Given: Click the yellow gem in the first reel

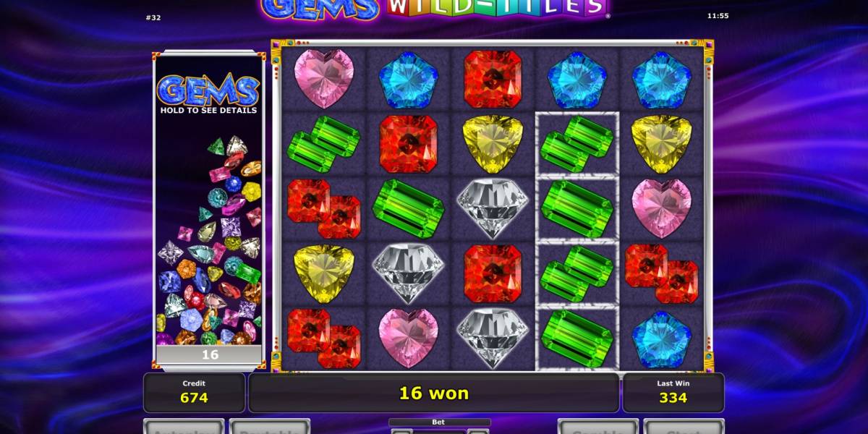Looking at the screenshot, I should (323, 273).
